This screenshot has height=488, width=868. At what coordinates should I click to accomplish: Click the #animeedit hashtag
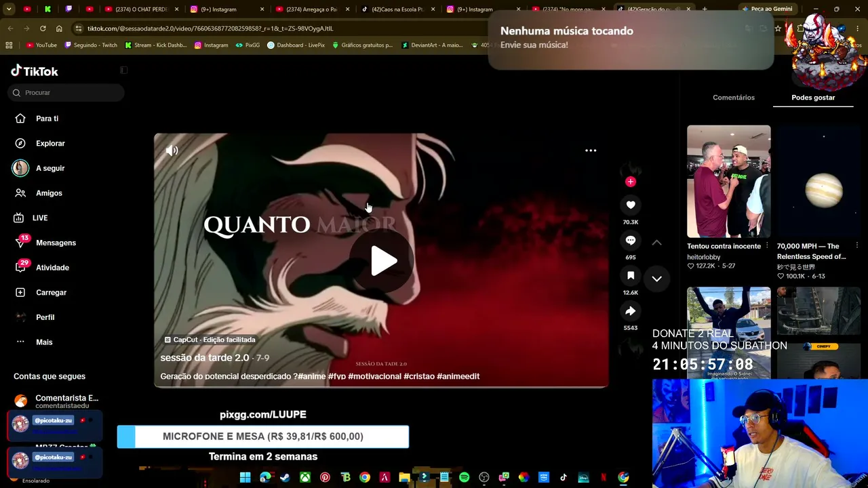458,376
